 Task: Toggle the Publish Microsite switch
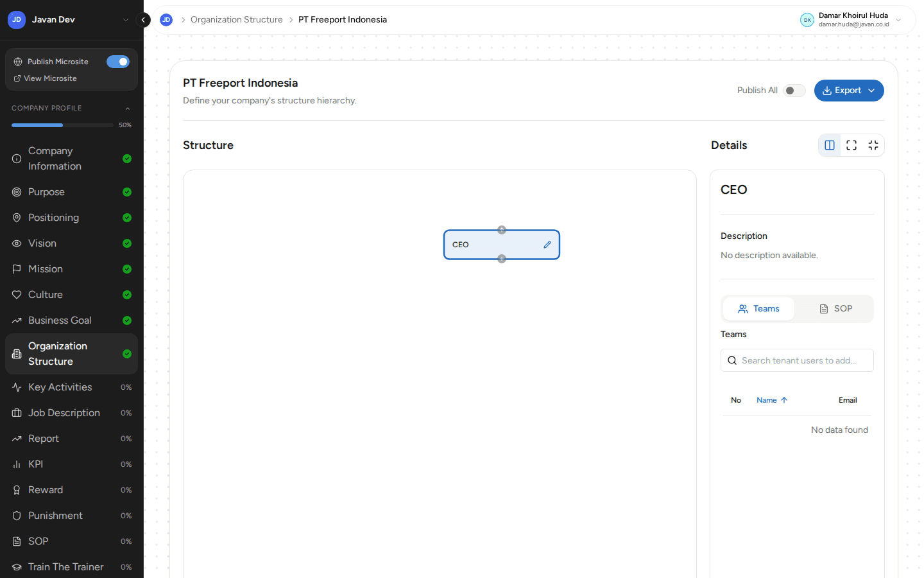tap(118, 62)
